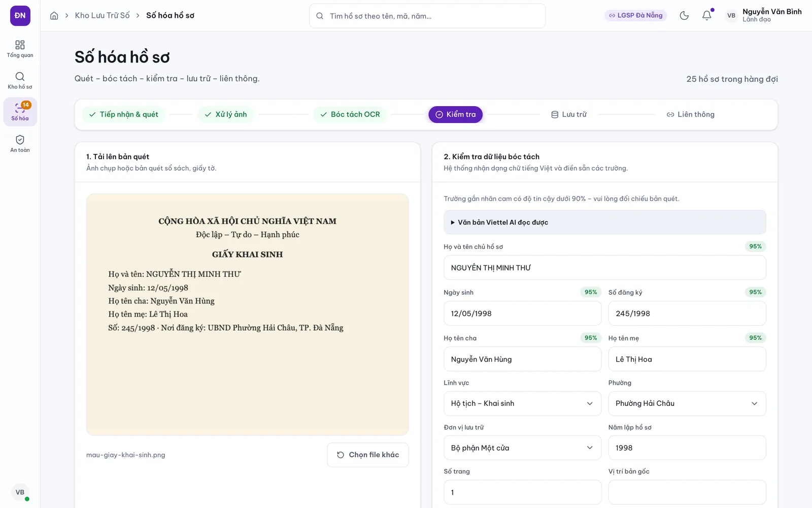The image size is (812, 508).
Task: Edit the Họ tên cha field
Action: click(522, 359)
